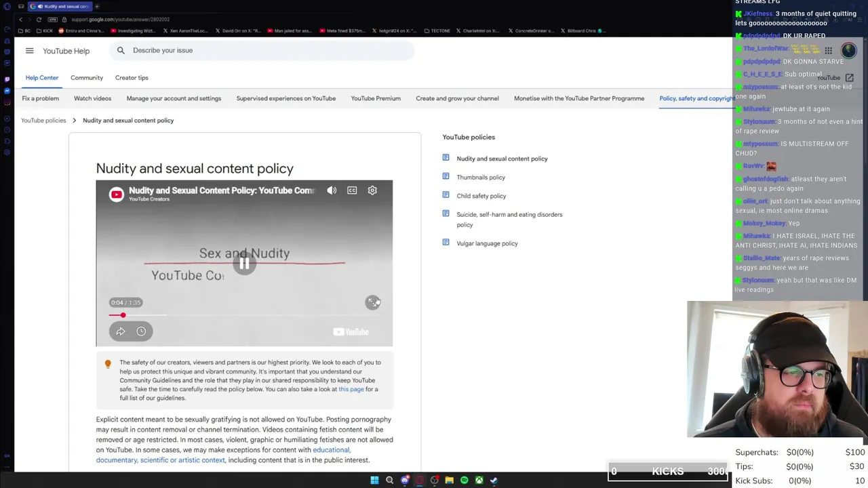Open the 'educational, documentary, scientific or artistic context' link
The width and height of the screenshot is (868, 488).
[223, 455]
